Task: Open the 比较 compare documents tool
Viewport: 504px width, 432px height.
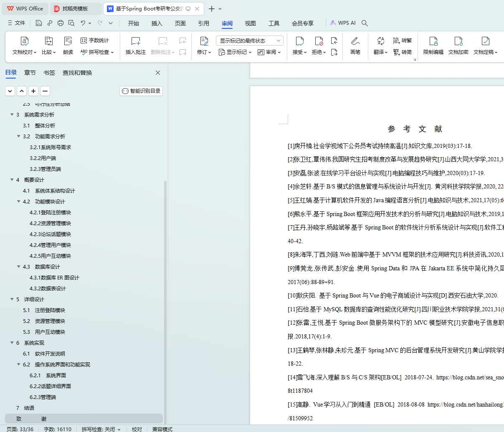Action: tap(49, 46)
